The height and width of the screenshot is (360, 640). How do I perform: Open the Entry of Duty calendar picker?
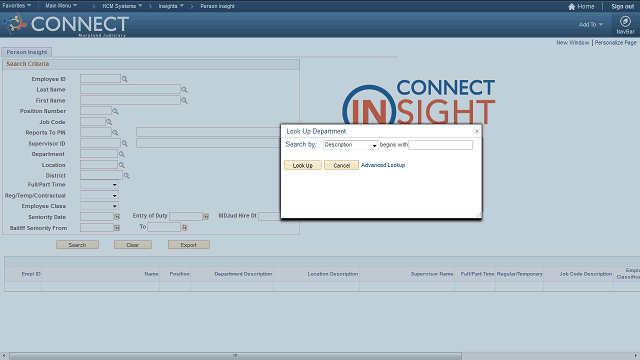click(x=206, y=217)
